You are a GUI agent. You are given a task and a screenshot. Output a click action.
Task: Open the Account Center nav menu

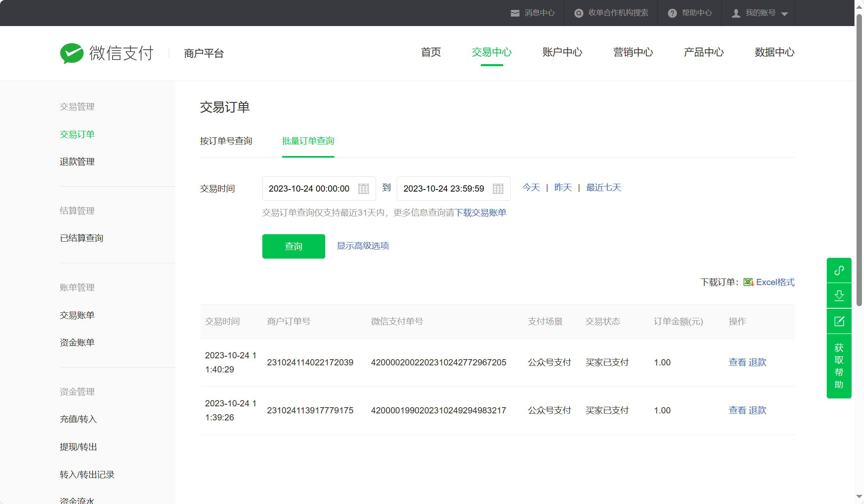pyautogui.click(x=562, y=53)
